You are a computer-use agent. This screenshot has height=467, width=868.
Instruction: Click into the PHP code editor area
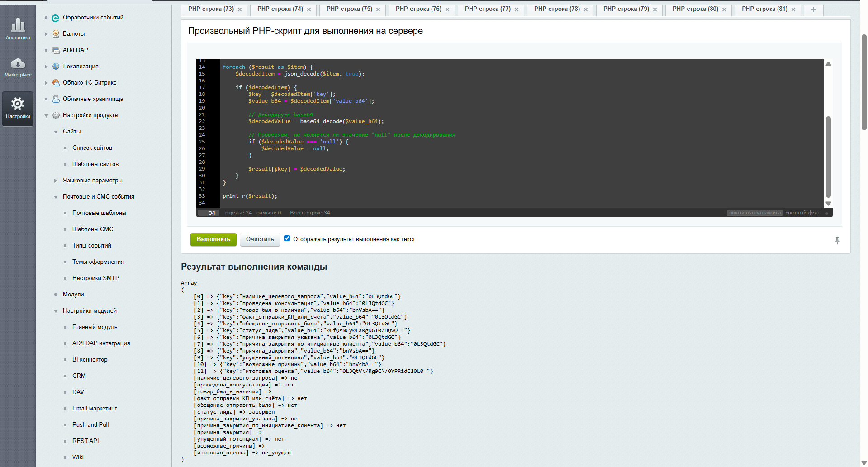click(x=522, y=133)
